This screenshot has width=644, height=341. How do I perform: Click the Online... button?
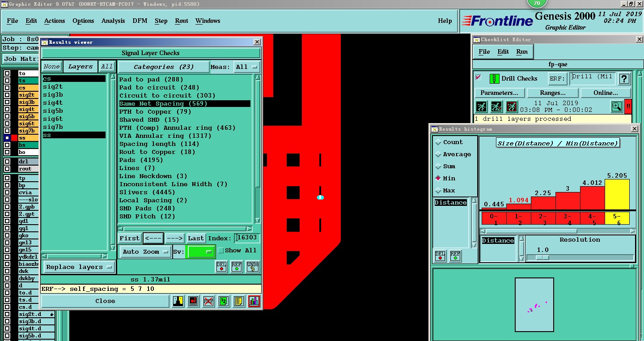coord(606,93)
